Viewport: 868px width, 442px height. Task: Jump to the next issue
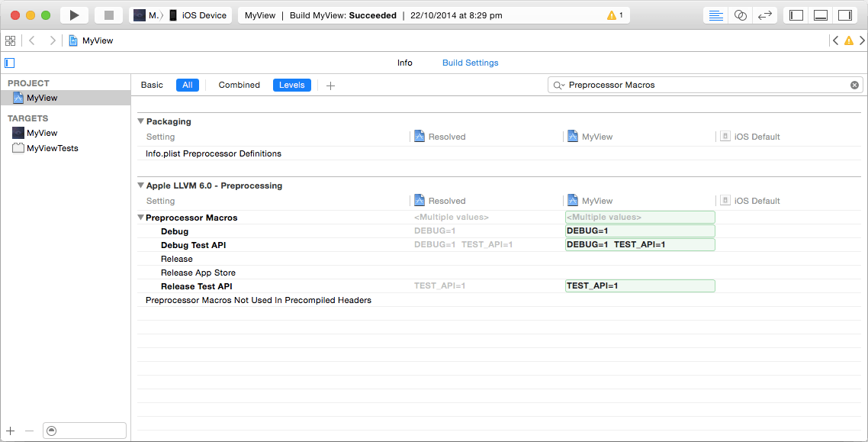[x=862, y=40]
